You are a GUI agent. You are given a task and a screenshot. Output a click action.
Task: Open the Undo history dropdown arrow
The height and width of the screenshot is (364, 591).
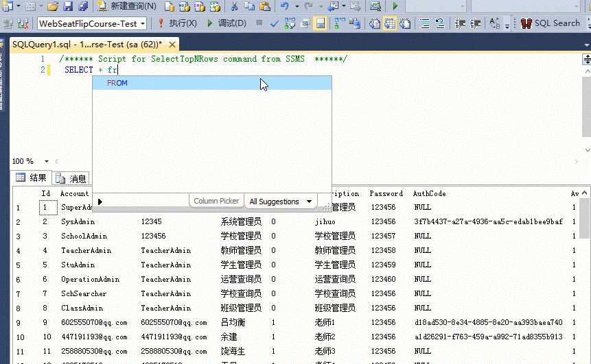(297, 6)
